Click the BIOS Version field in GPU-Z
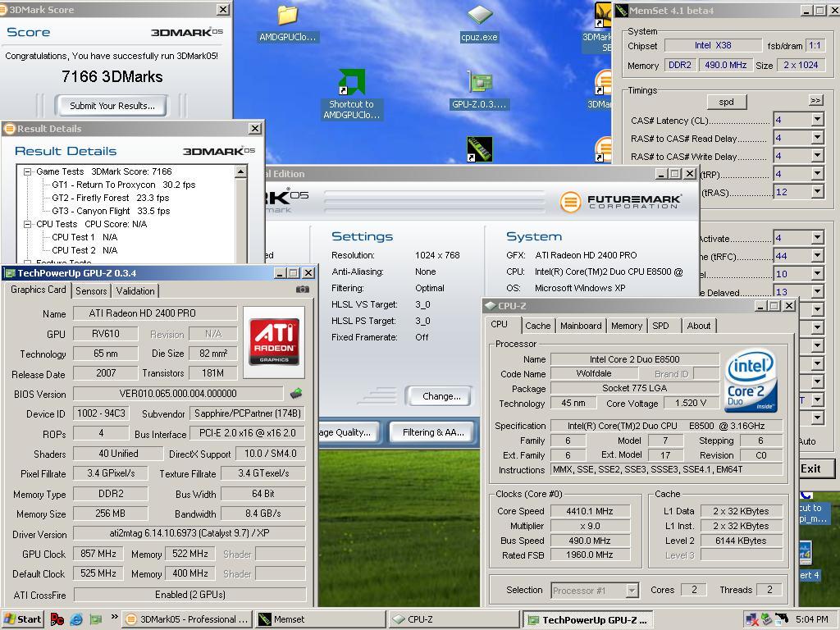This screenshot has height=630, width=840. click(178, 394)
